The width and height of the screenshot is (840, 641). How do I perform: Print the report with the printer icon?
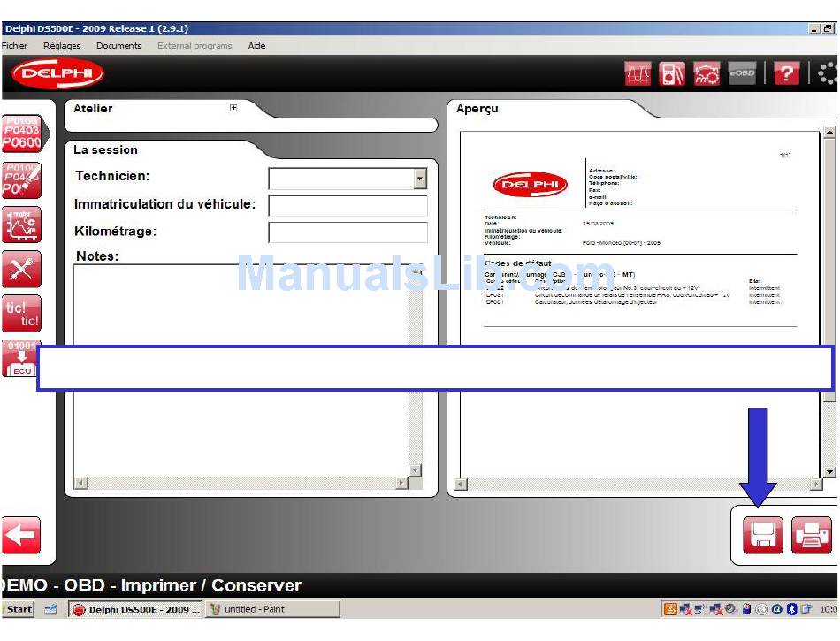[x=811, y=535]
